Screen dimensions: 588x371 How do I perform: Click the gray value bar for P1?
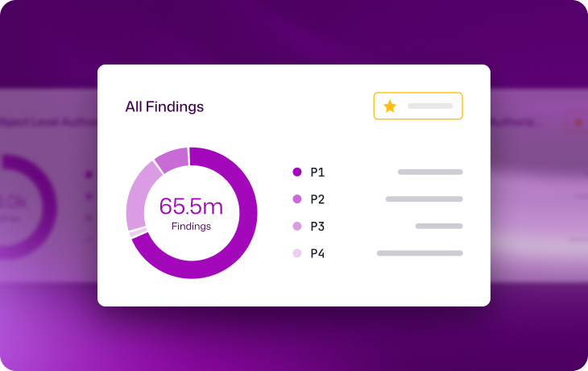pos(430,172)
